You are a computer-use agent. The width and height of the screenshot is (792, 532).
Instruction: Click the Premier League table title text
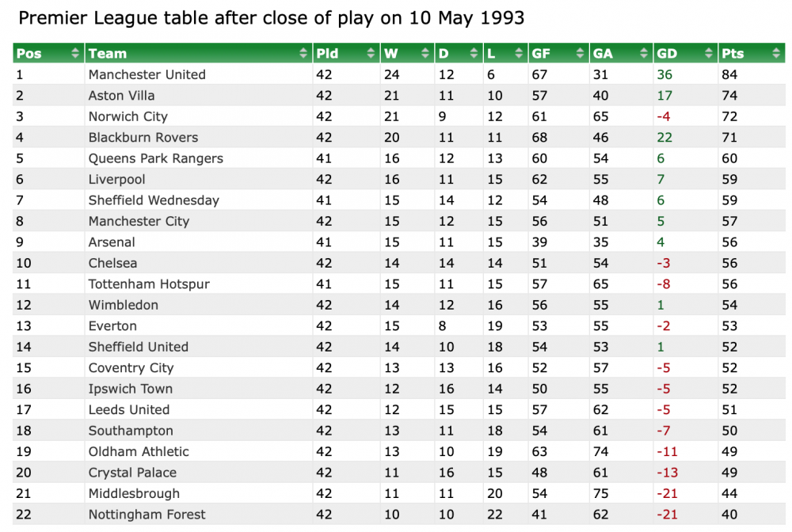(271, 17)
